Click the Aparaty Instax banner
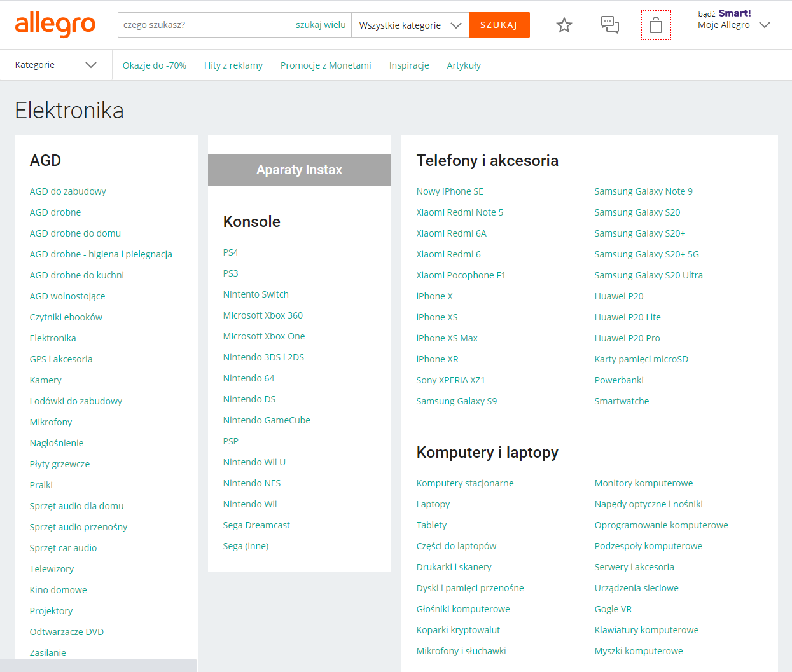The height and width of the screenshot is (672, 792). coord(300,170)
